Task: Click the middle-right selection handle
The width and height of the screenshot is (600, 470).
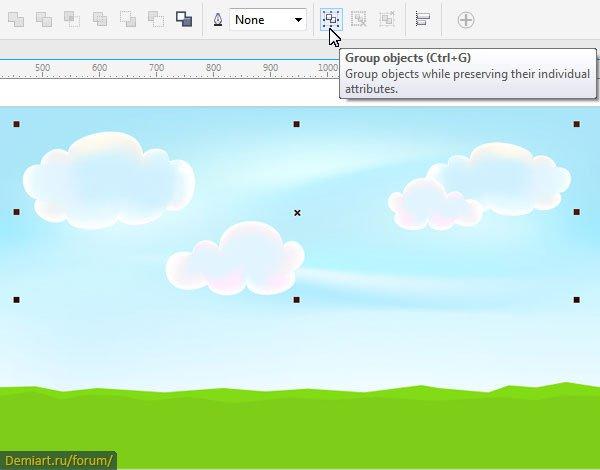Action: [x=577, y=212]
